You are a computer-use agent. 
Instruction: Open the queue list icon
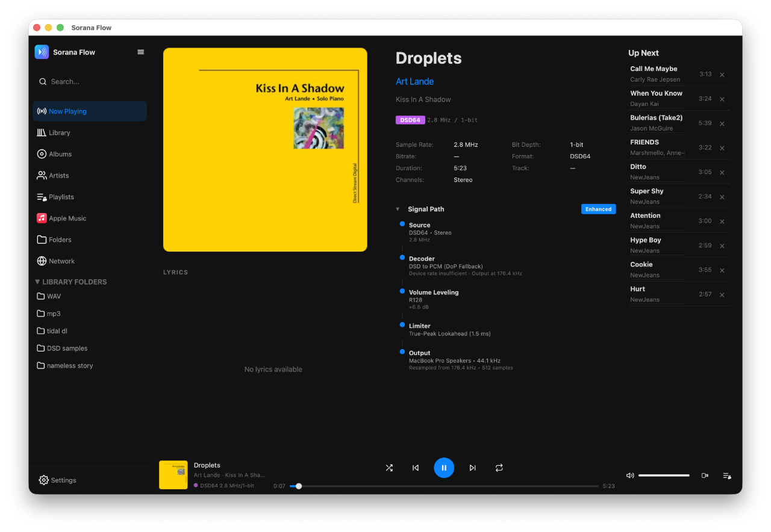coord(727,475)
